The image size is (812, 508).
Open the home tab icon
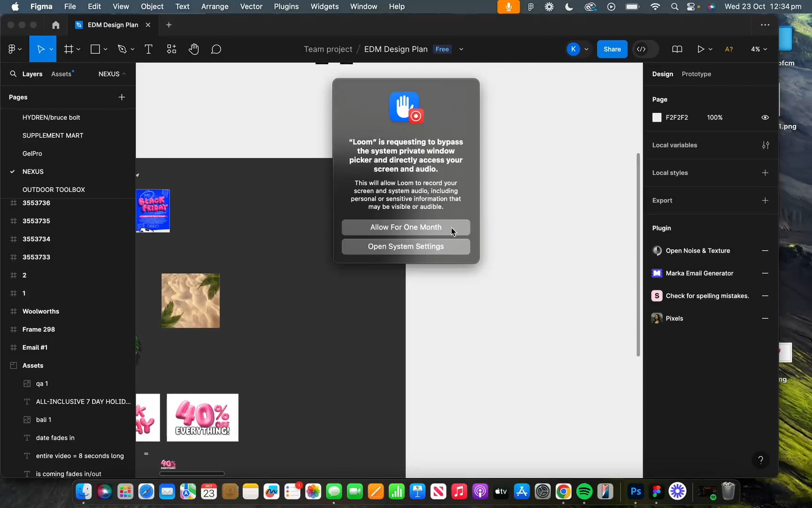55,25
